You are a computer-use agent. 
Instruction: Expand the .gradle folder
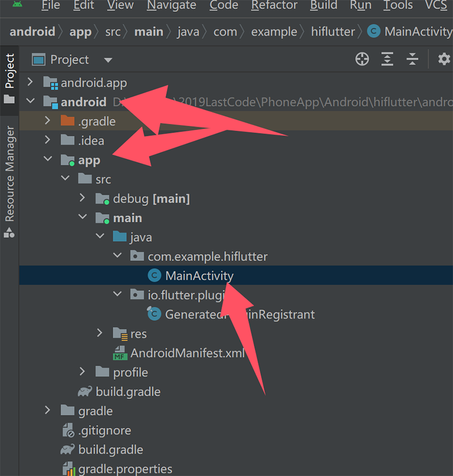48,121
